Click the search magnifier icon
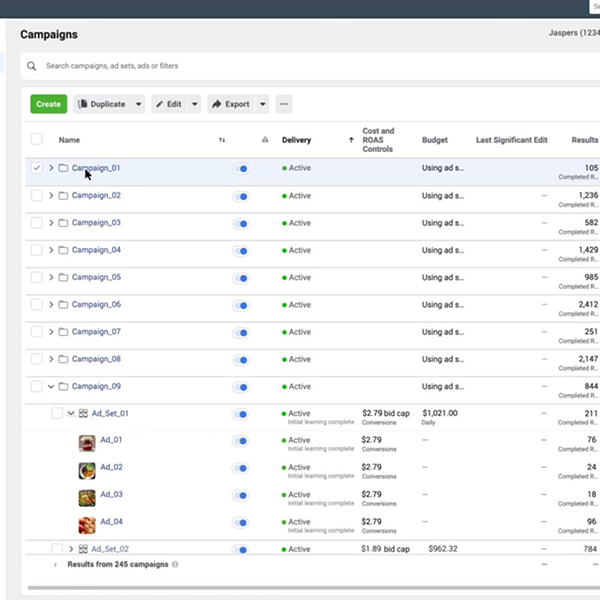600x600 pixels. pyautogui.click(x=32, y=66)
